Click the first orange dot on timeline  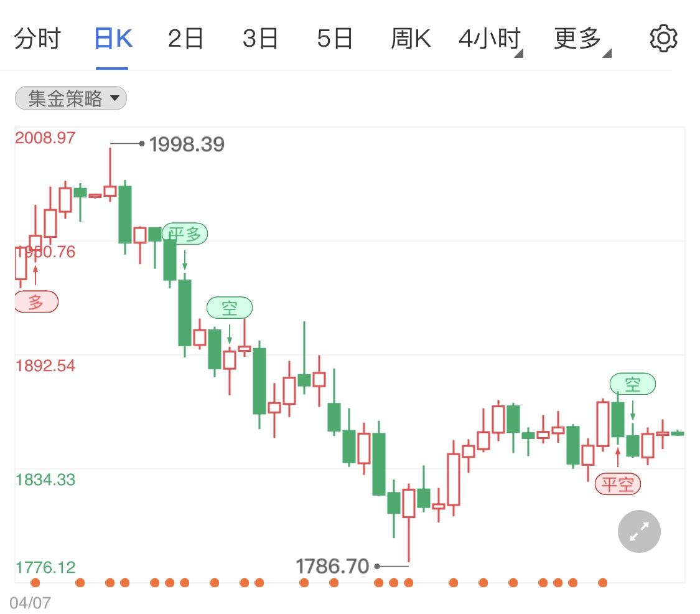click(35, 583)
